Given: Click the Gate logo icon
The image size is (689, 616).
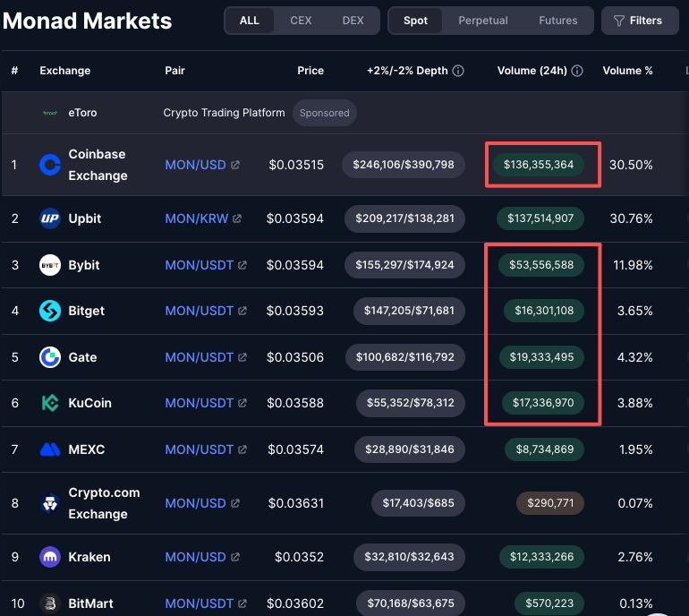Looking at the screenshot, I should [x=50, y=357].
